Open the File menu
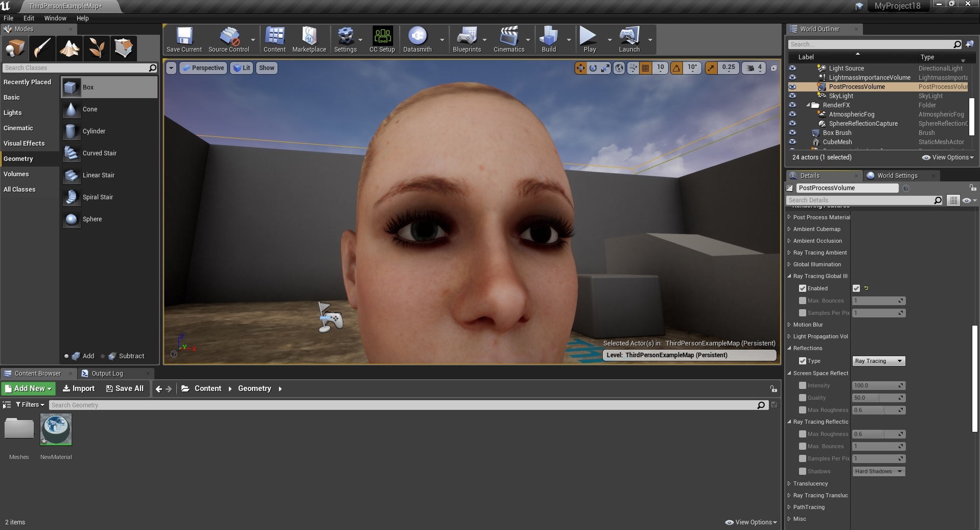This screenshot has height=530, width=980. (9, 18)
